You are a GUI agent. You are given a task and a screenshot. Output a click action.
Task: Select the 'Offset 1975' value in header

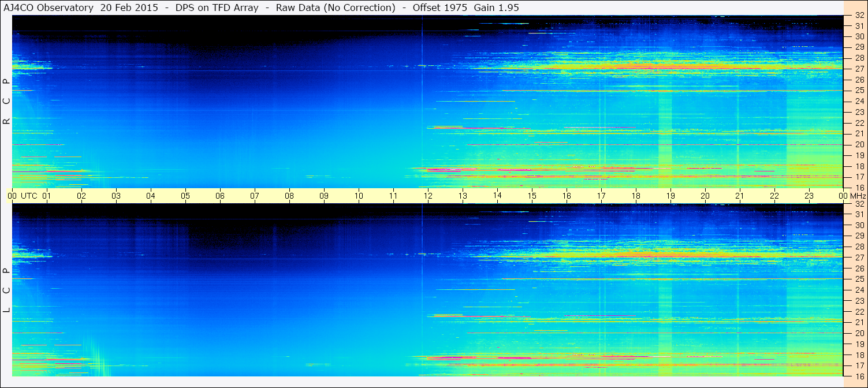(439, 8)
